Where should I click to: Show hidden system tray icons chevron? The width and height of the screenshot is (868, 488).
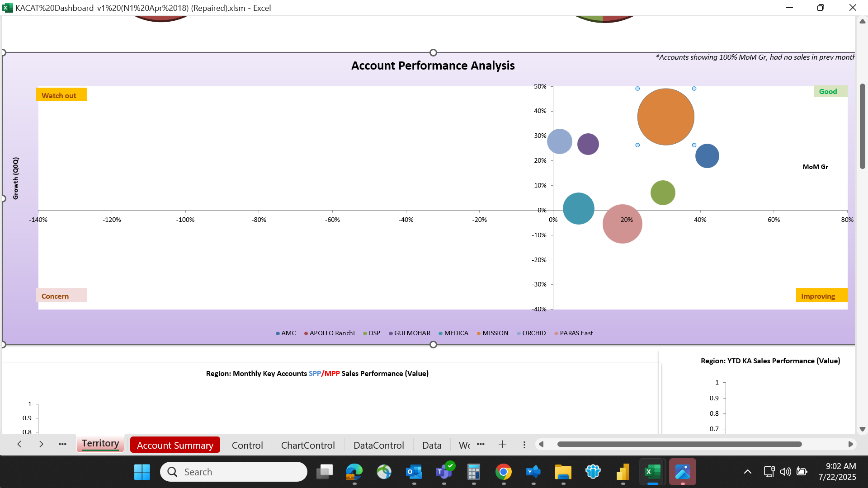point(748,472)
